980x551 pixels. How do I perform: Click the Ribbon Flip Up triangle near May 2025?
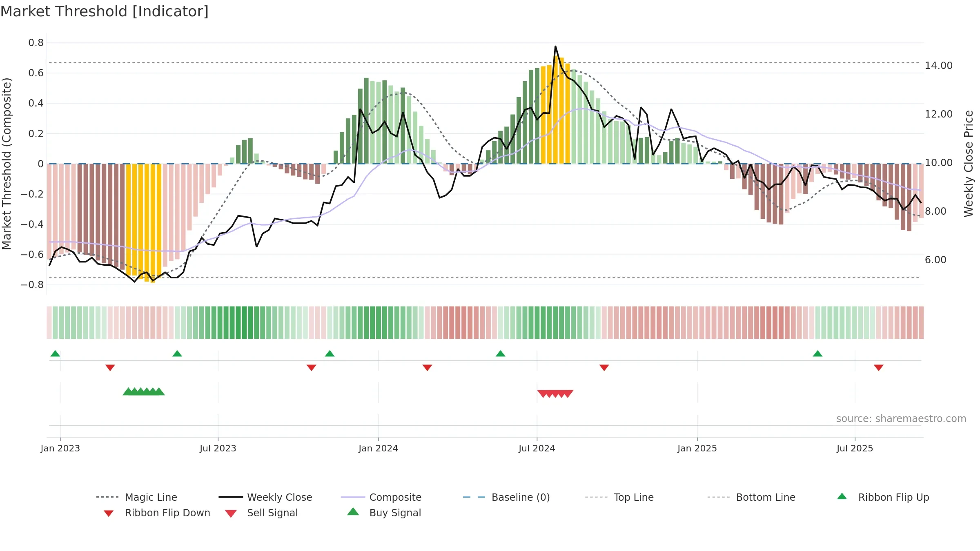(817, 353)
